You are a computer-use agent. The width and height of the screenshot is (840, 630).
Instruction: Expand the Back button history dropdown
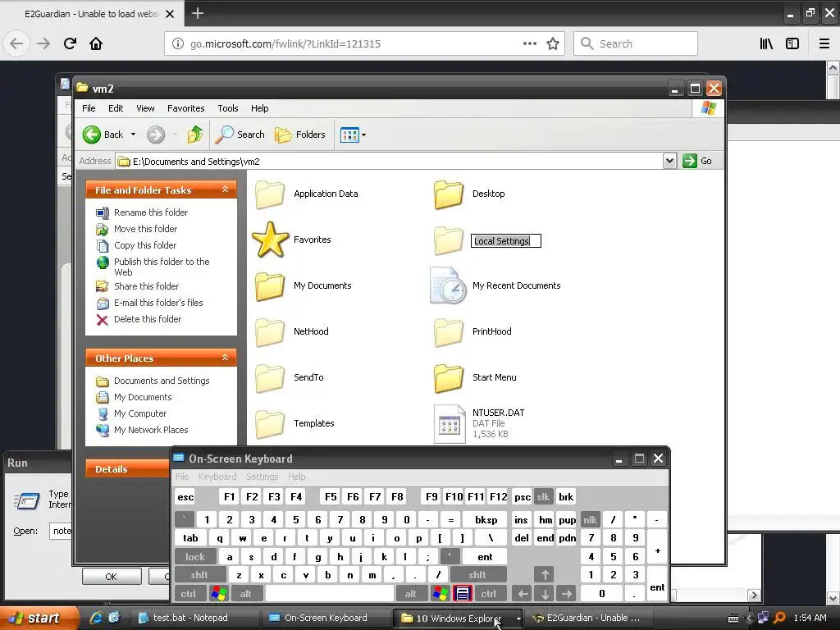click(x=134, y=135)
